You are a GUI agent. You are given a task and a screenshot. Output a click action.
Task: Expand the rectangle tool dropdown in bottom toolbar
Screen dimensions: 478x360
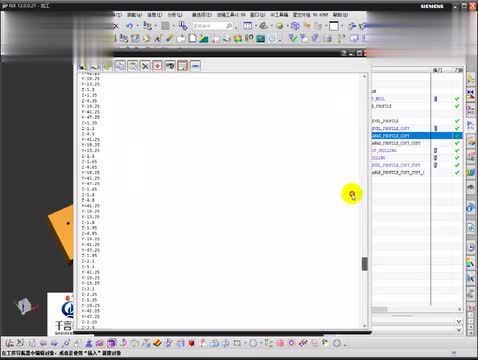[x=245, y=343]
